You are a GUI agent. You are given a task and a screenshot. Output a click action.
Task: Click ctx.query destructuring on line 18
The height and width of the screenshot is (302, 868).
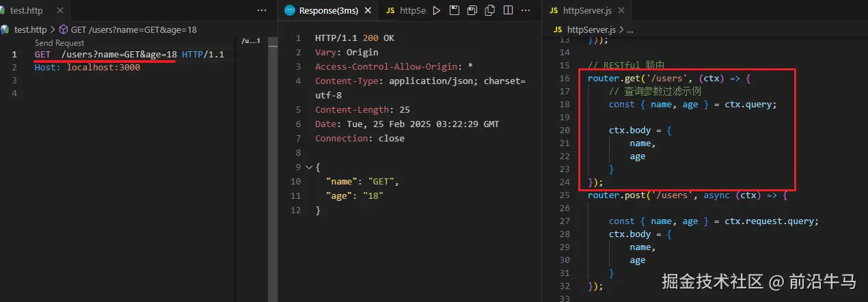tap(693, 105)
